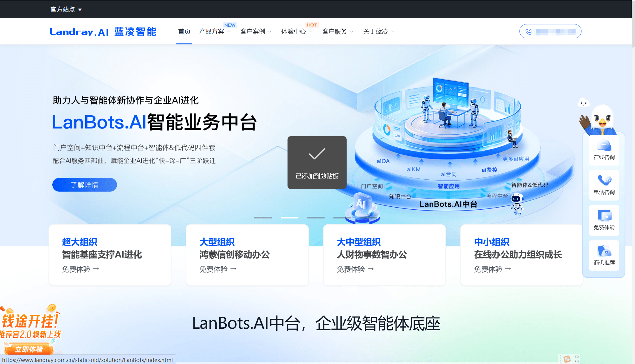Click the NEW badge above 产品方案
Viewport: 635px width, 364px height.
point(230,25)
